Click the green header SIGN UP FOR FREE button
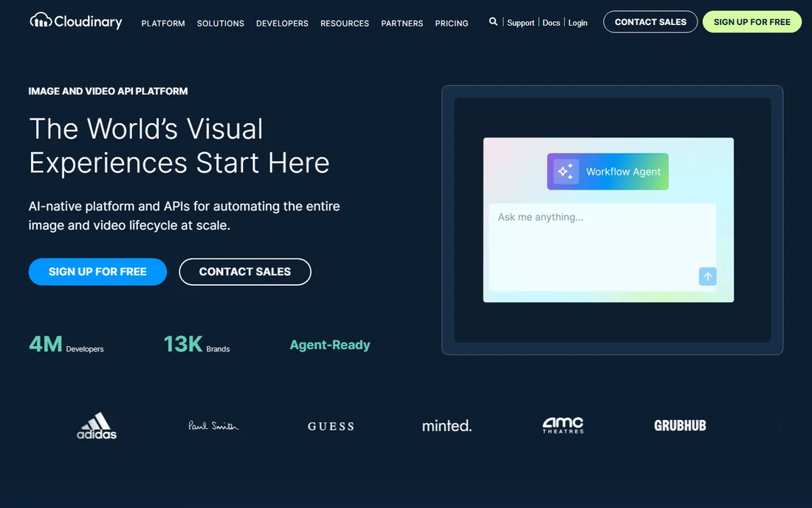 click(752, 21)
